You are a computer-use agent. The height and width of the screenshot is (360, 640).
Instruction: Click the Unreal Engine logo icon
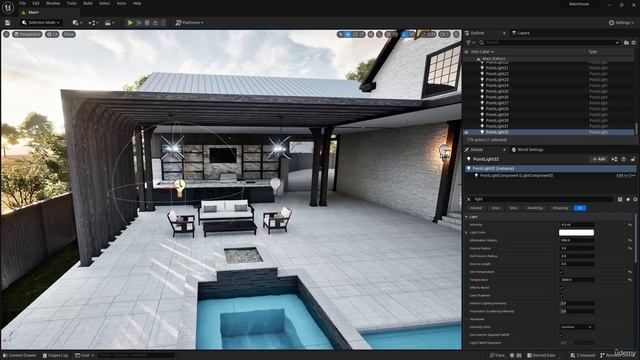(8, 7)
